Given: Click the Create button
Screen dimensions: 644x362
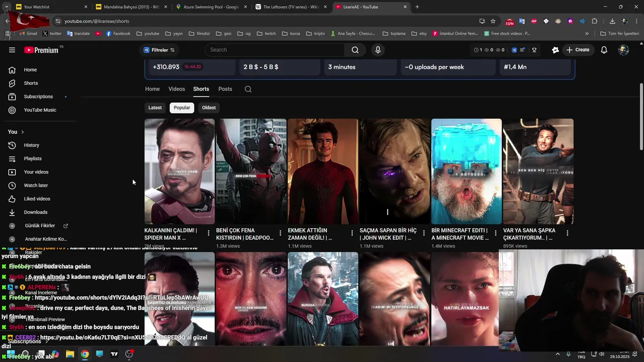Looking at the screenshot, I should [x=578, y=50].
